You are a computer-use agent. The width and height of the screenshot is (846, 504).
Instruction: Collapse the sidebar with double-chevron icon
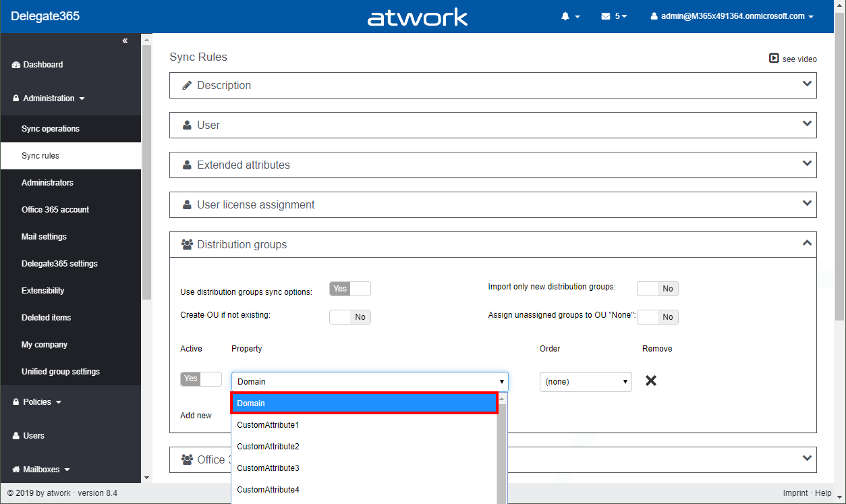tap(125, 41)
